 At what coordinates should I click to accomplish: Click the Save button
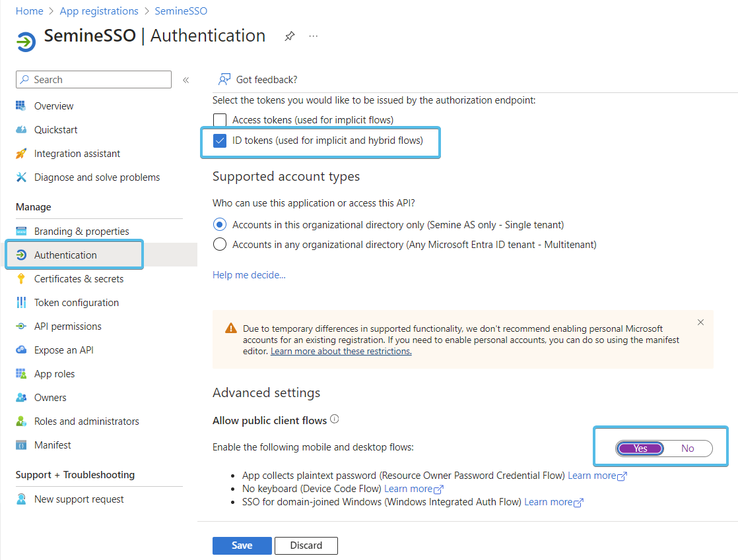[242, 545]
